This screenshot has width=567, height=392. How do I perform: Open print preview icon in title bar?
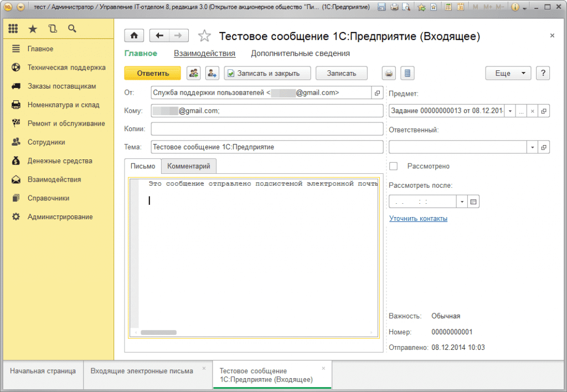coord(406,7)
